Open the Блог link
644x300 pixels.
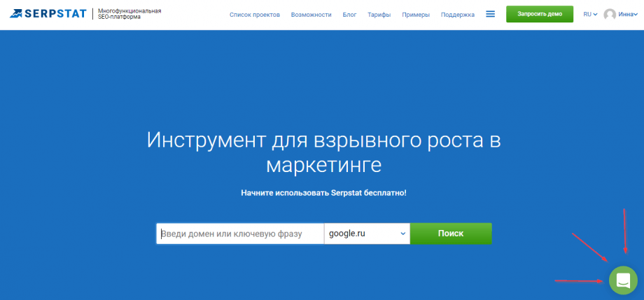click(349, 15)
